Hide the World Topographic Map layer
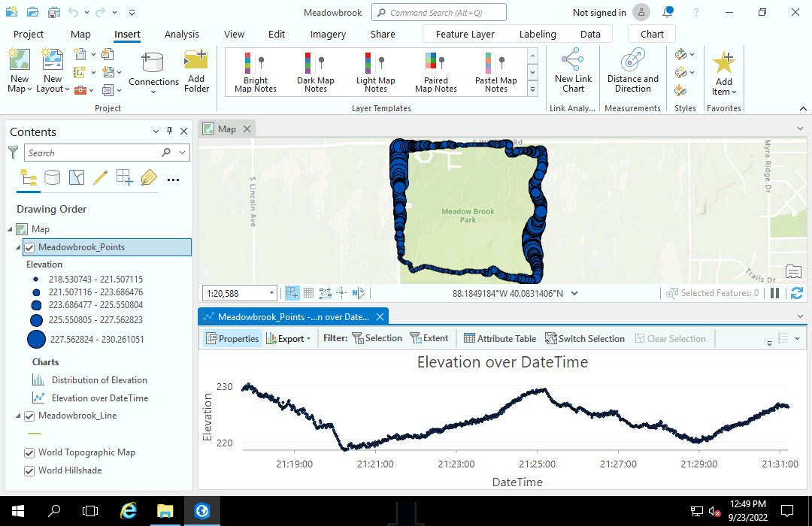The image size is (812, 526). tap(29, 452)
